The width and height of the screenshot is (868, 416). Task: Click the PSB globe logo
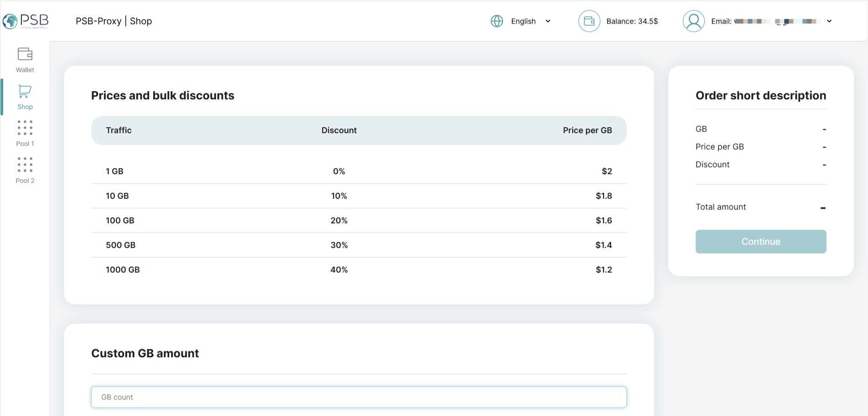10,21
